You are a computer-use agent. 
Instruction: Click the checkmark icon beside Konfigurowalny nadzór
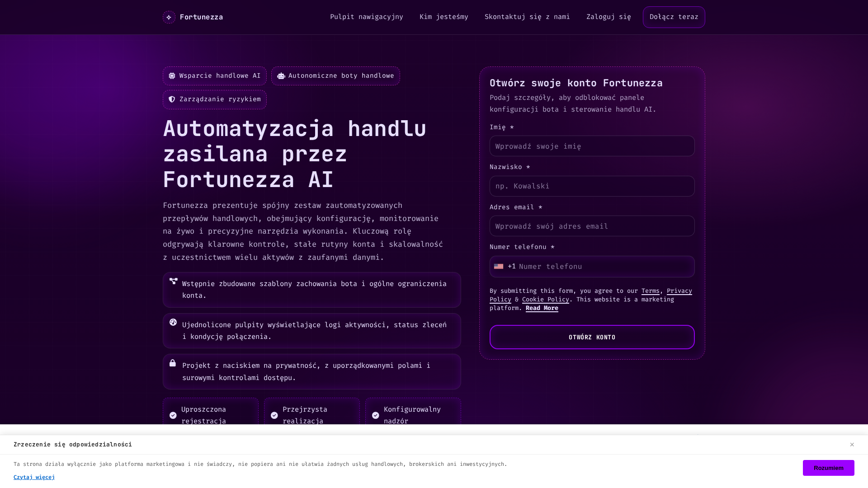coord(376,415)
